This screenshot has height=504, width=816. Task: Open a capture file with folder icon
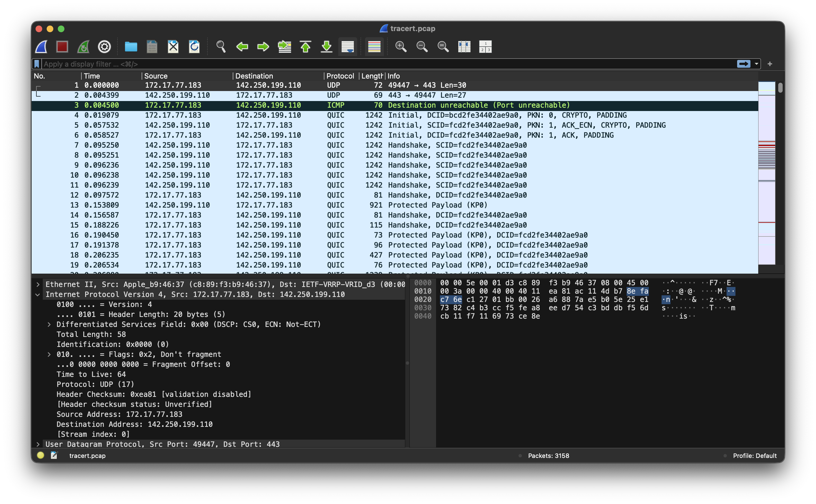[131, 47]
